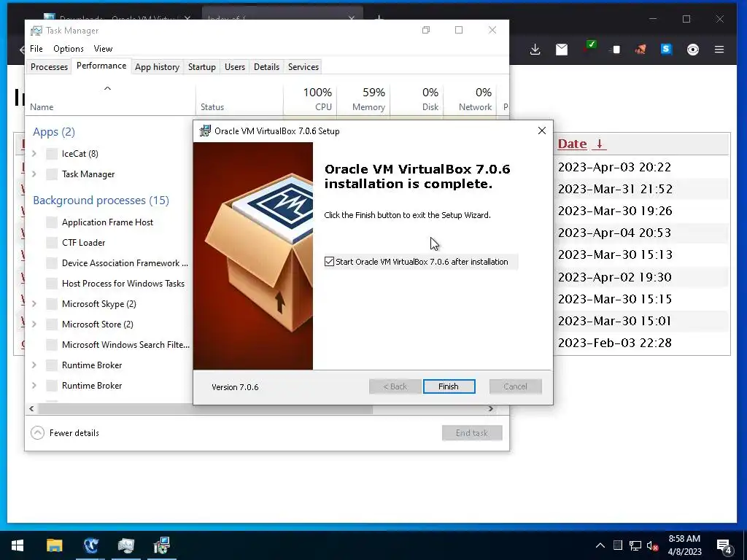The width and height of the screenshot is (747, 560).
Task: Open the browser hamburger menu
Action: pyautogui.click(x=719, y=49)
